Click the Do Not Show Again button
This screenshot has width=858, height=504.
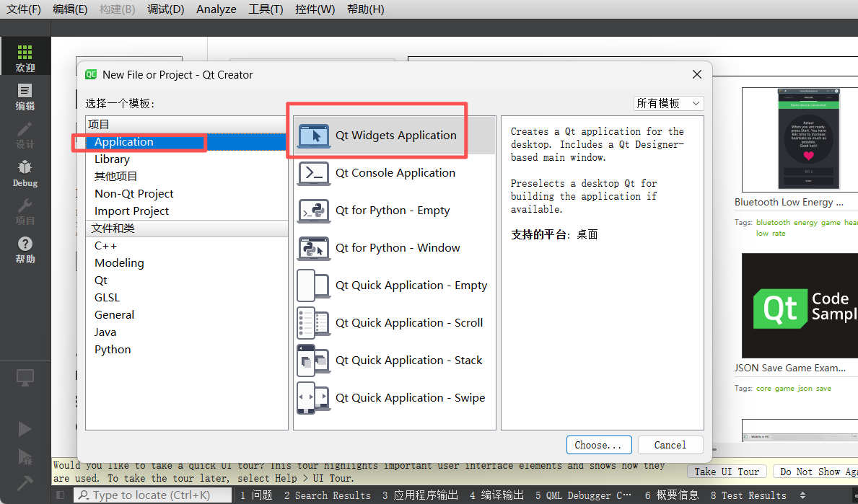point(816,472)
